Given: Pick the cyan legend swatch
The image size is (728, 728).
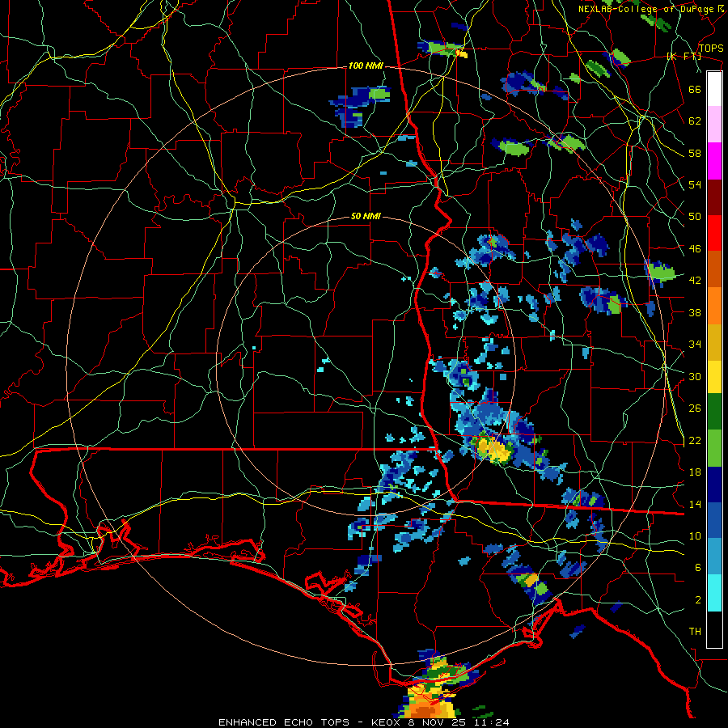Looking at the screenshot, I should pyautogui.click(x=714, y=593).
